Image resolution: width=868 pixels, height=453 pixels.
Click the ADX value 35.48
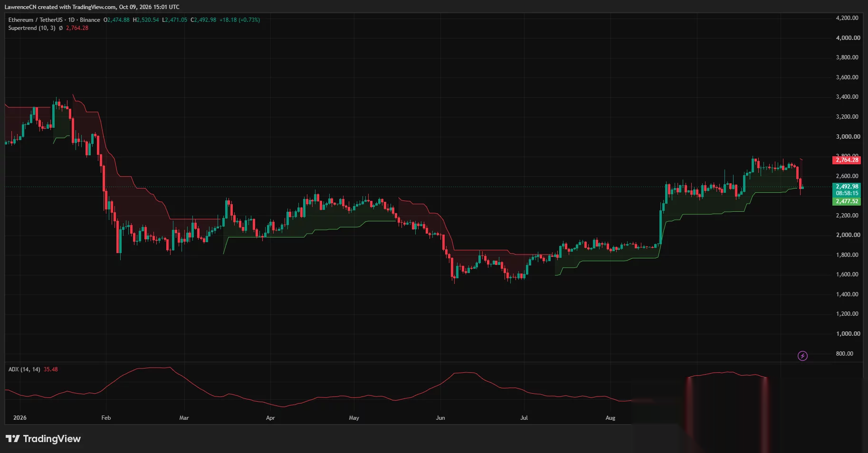tap(51, 369)
